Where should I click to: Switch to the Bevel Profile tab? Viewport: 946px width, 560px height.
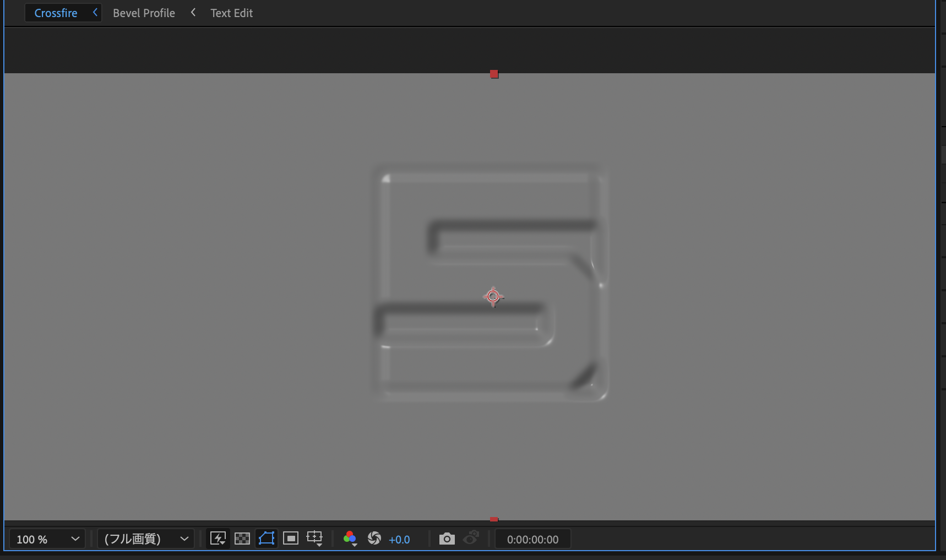(x=143, y=13)
